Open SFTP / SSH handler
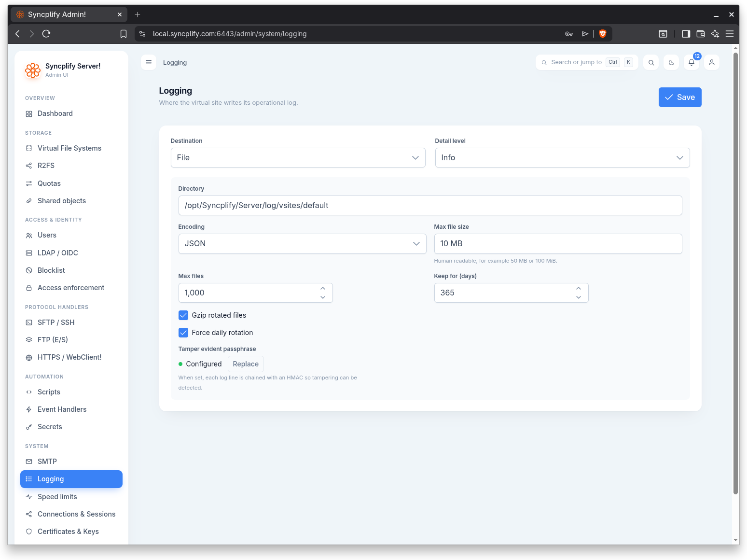747x560 pixels. [x=71, y=322]
